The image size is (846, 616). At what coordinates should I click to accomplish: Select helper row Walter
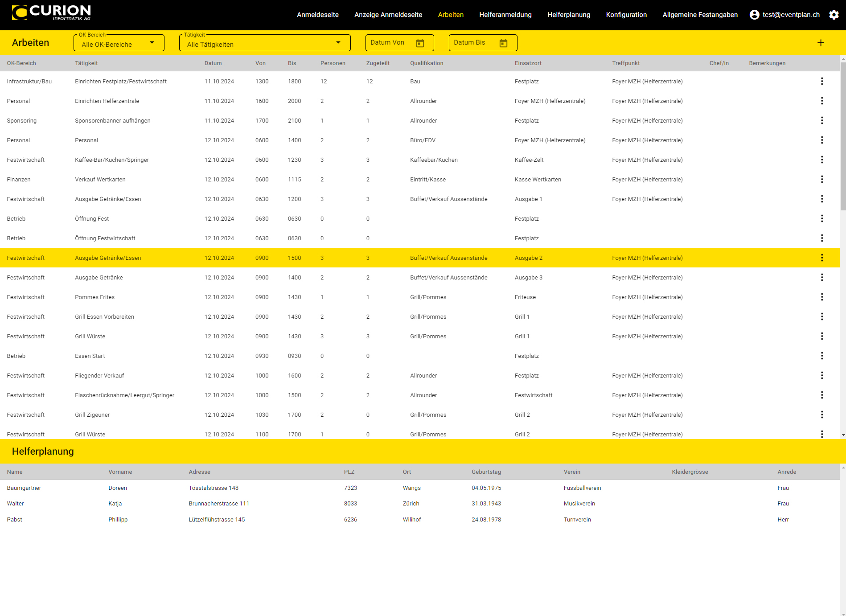click(420, 504)
